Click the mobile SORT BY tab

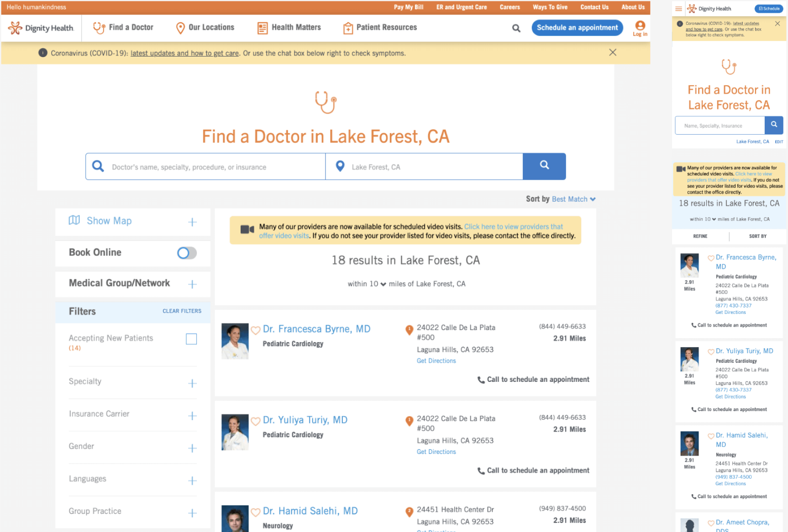pyautogui.click(x=757, y=236)
